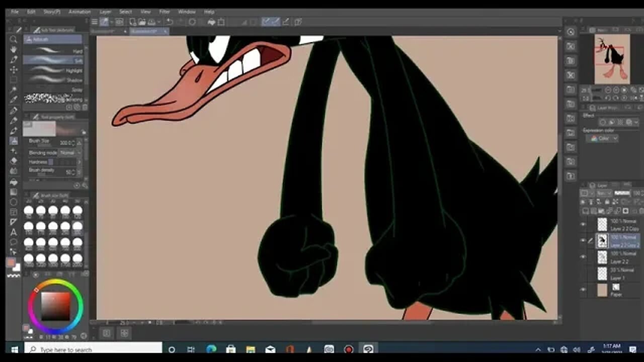Select the Eyedropper tool
644x362 pixels.
pyautogui.click(x=14, y=100)
